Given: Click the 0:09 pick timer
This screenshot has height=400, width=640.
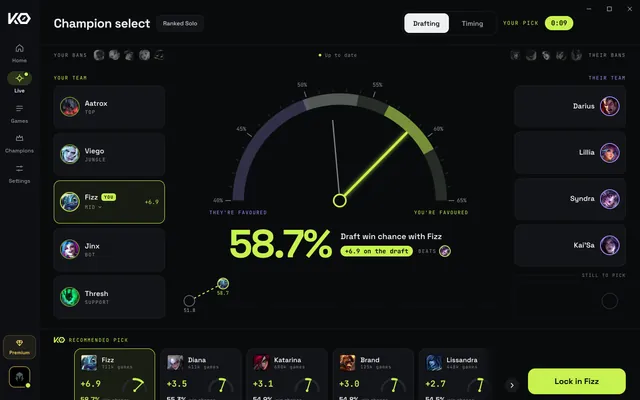Looking at the screenshot, I should [x=559, y=23].
